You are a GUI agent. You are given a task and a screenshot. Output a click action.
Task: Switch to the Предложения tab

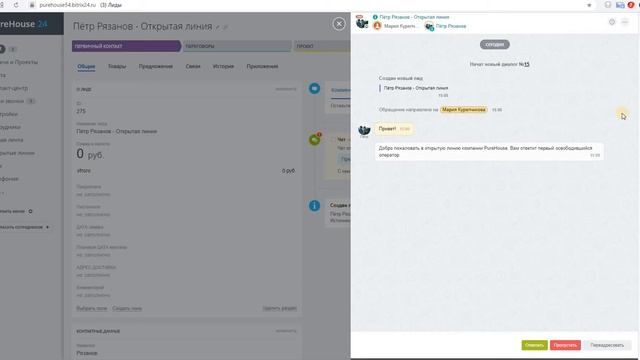click(x=156, y=67)
